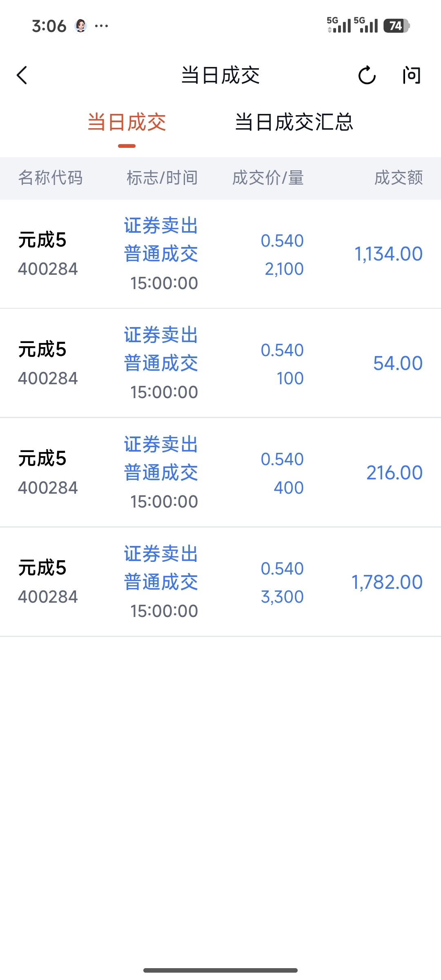The height and width of the screenshot is (980, 441).
Task: Tap the 成交额 column header
Action: [x=399, y=178]
